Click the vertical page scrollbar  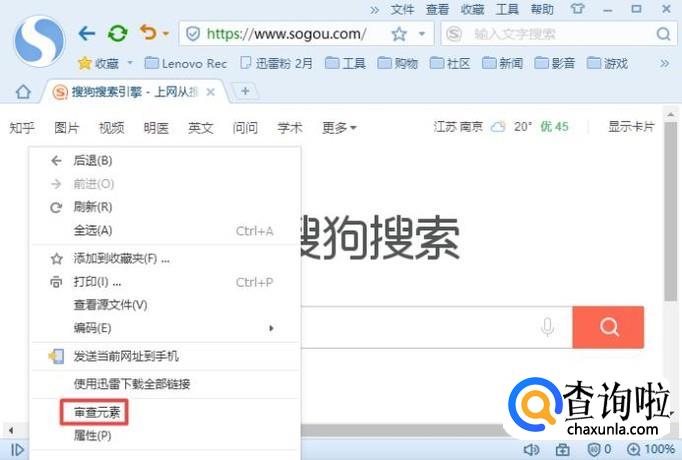(x=670, y=212)
